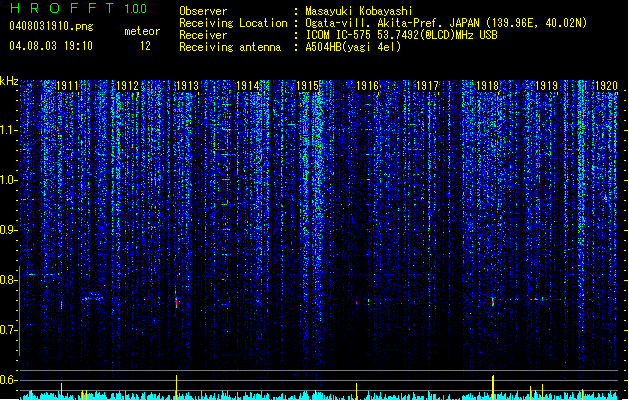Click the 1912 time marker
629x400 pixels.
pos(128,86)
